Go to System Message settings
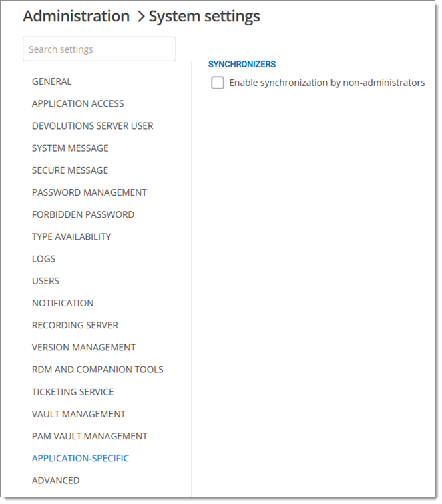The height and width of the screenshot is (504, 442). point(70,148)
